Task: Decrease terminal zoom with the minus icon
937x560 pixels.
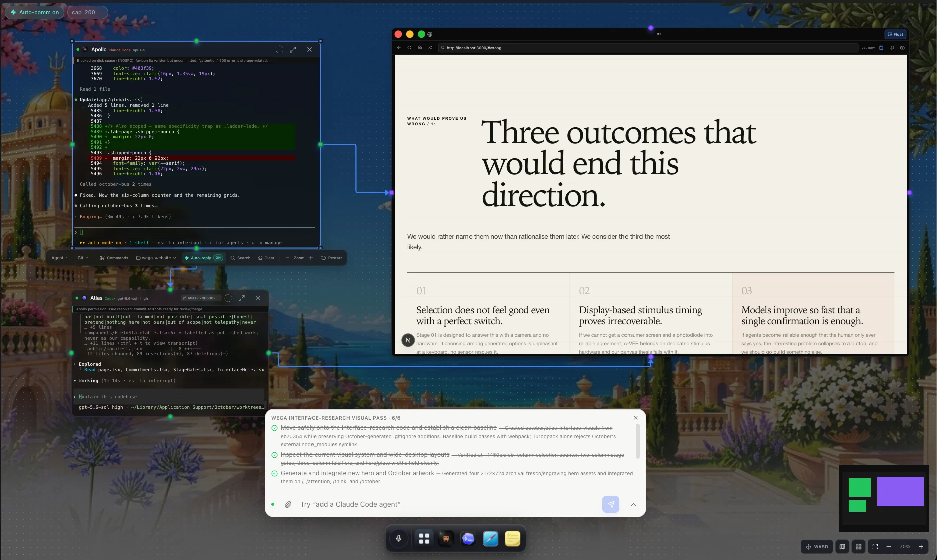Action: click(287, 258)
